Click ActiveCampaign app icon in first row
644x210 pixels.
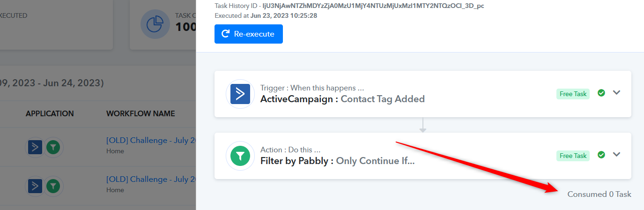(35, 148)
